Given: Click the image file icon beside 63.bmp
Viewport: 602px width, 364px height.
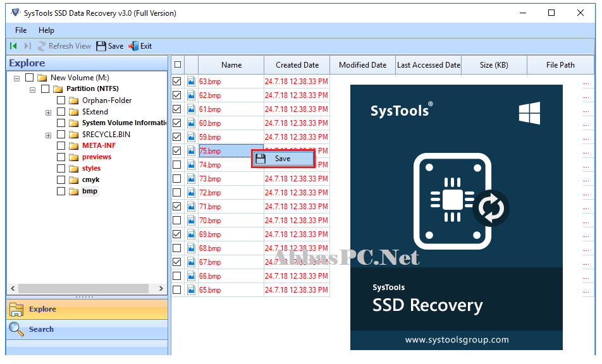Looking at the screenshot, I should (x=191, y=82).
